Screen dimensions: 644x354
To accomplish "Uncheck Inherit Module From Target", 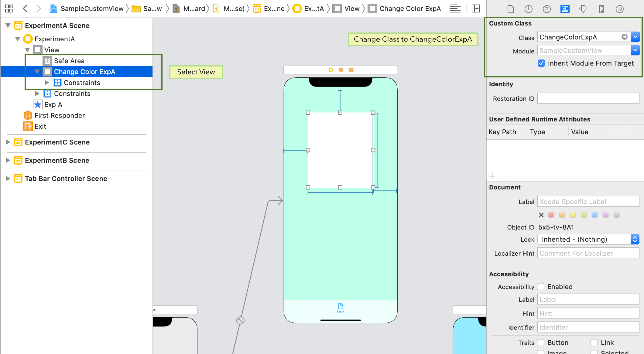I will tap(541, 63).
